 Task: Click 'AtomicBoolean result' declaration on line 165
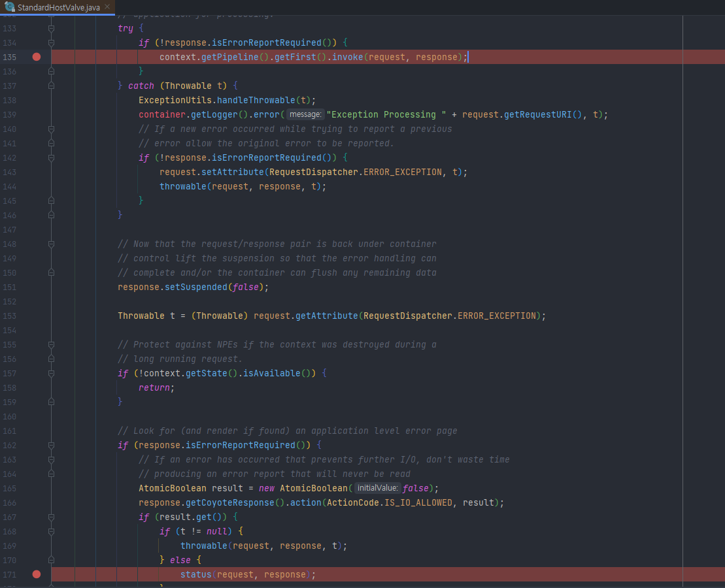191,488
